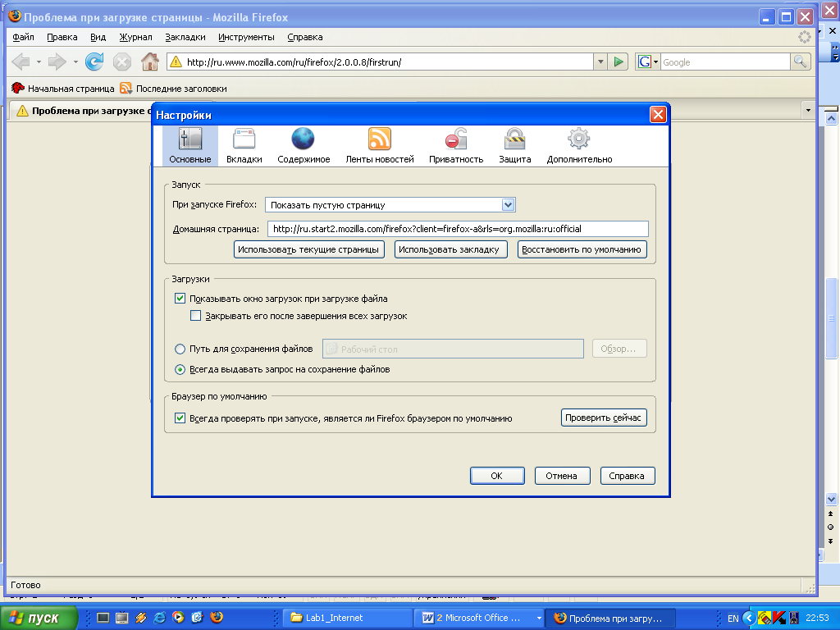Click the Google search engine icon
The width and height of the screenshot is (840, 630).
645,62
